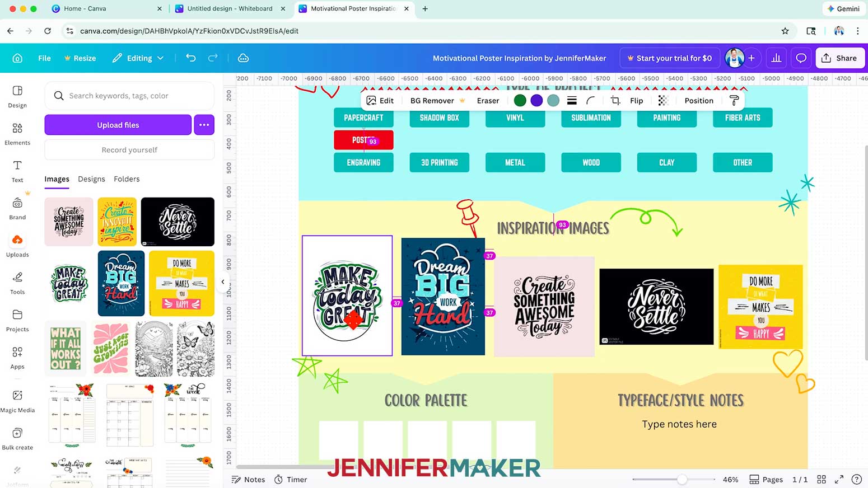This screenshot has height=488, width=868.
Task: Undo the last action
Action: (x=191, y=58)
